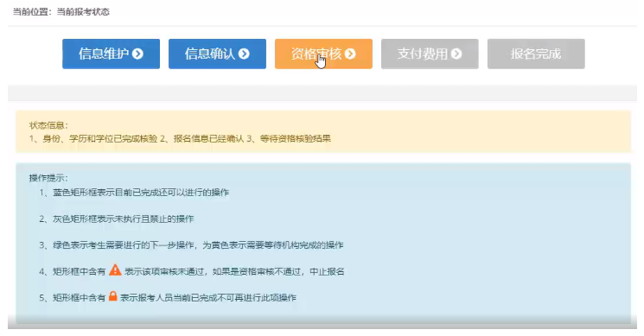Click the grey 报名完成 step button
Image resolution: width=644 pixels, height=336 pixels.
[536, 54]
